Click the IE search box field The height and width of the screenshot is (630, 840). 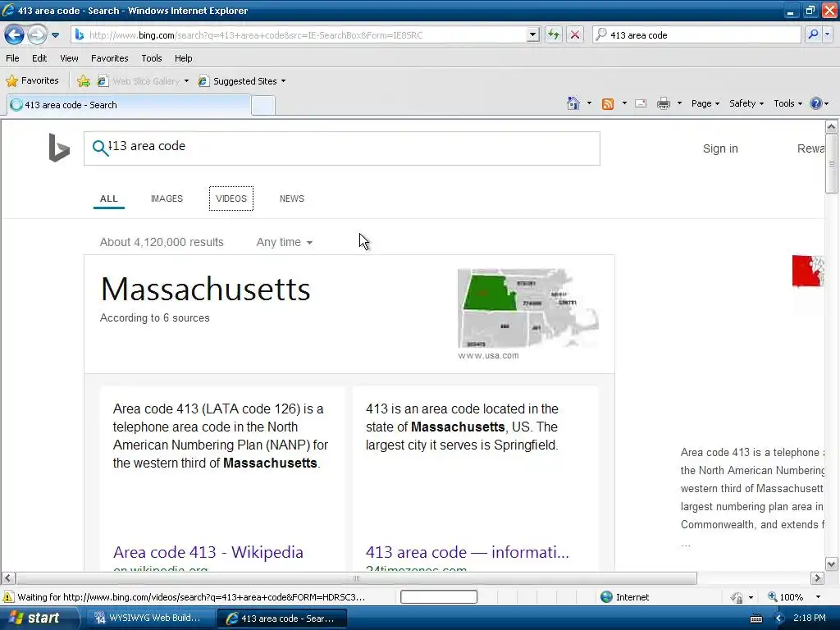(x=696, y=34)
